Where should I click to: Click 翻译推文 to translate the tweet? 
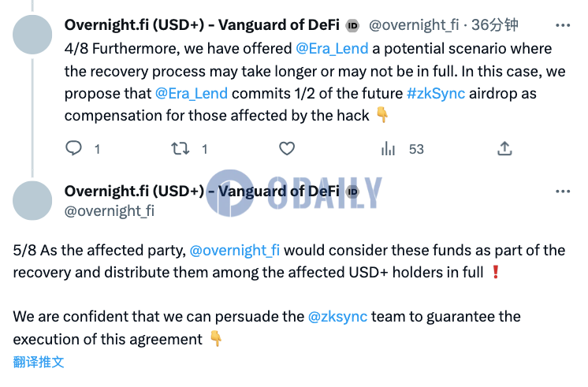[x=39, y=362]
